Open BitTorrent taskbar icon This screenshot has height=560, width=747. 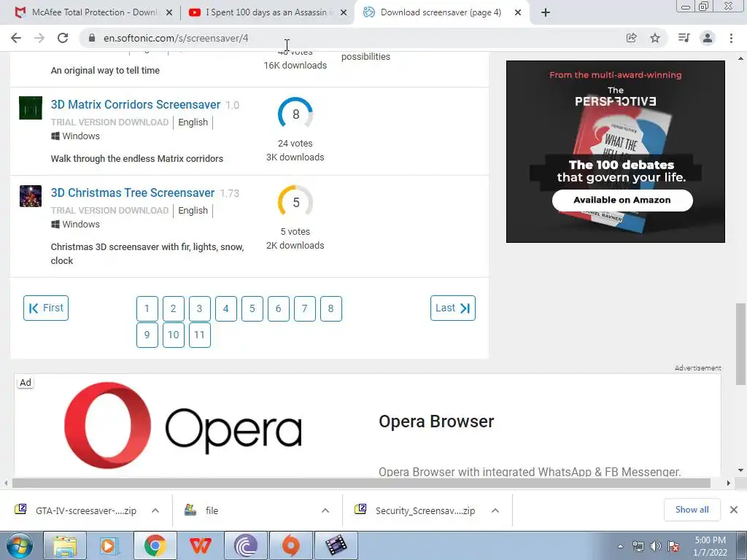coord(246,545)
